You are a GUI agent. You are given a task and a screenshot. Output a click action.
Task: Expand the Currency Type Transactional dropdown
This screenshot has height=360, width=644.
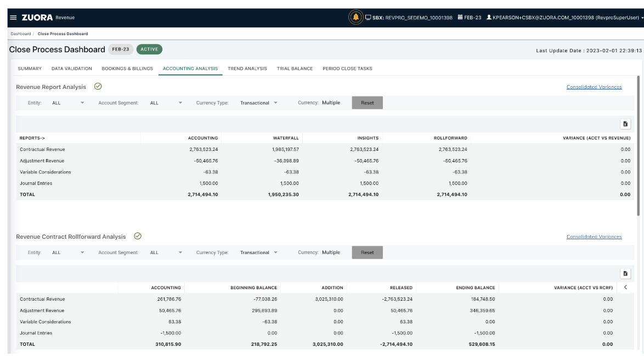(x=258, y=103)
